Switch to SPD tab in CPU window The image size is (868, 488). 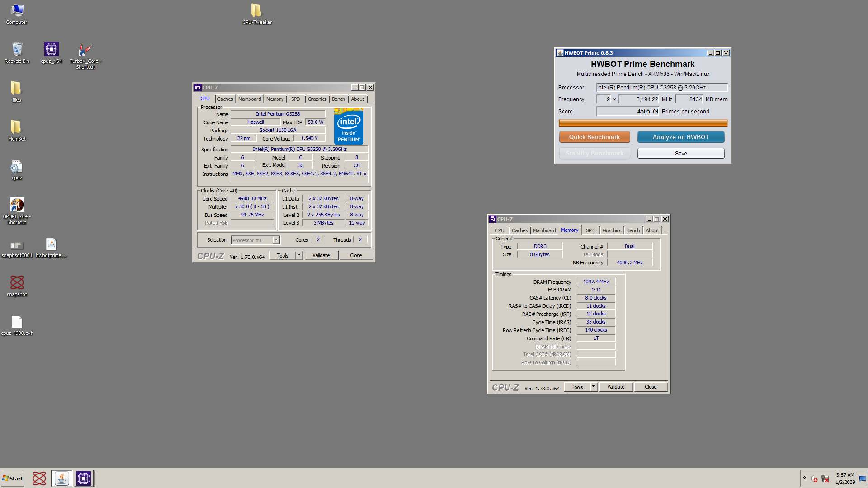[295, 99]
